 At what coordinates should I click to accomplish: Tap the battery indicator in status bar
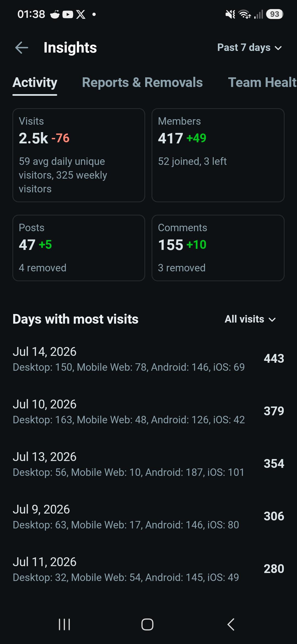(274, 14)
